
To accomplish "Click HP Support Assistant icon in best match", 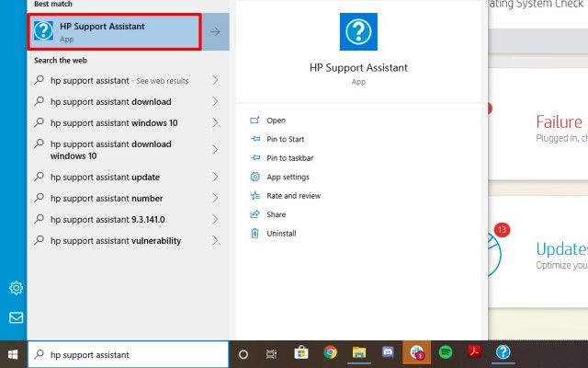I will click(x=43, y=30).
